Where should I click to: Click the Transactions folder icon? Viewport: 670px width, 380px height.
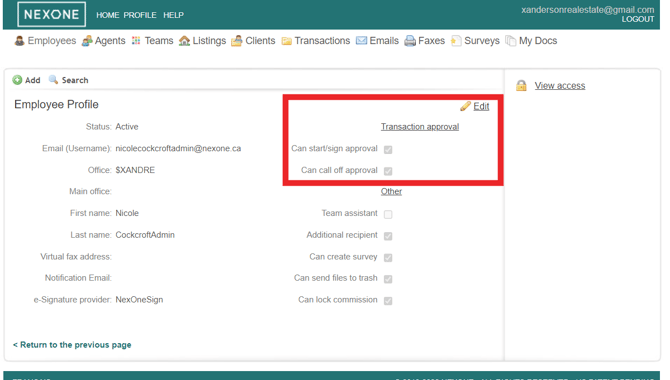coord(286,41)
